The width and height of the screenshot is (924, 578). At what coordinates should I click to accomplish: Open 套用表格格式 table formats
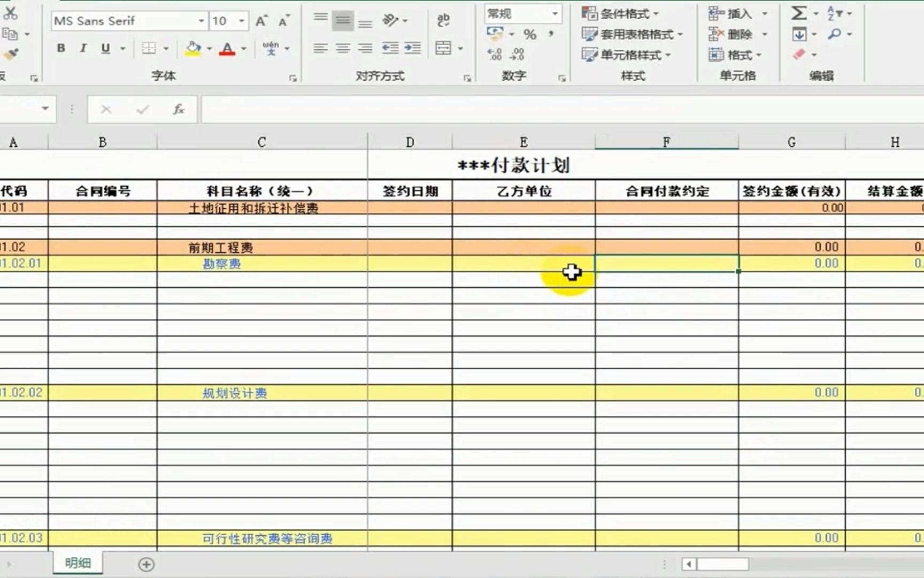633,34
